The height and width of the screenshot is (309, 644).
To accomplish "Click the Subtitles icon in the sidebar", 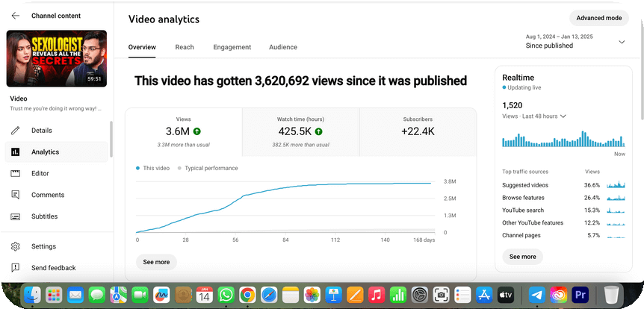I will (16, 216).
